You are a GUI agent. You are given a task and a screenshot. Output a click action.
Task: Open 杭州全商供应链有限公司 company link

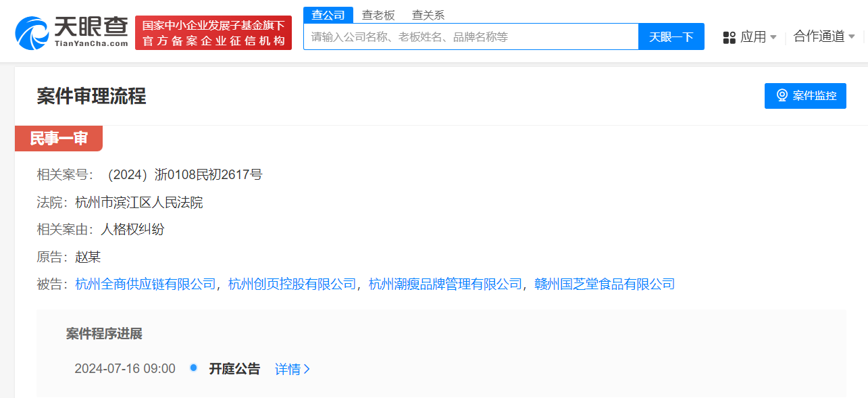(x=145, y=284)
